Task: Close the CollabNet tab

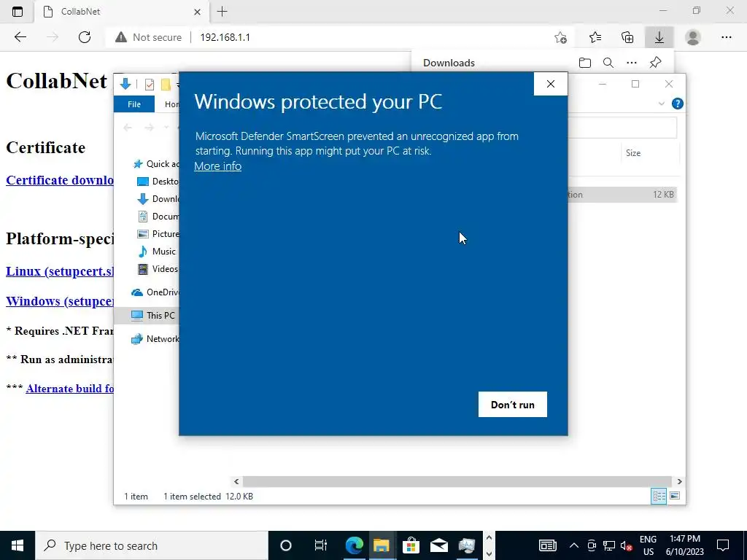Action: pyautogui.click(x=197, y=12)
